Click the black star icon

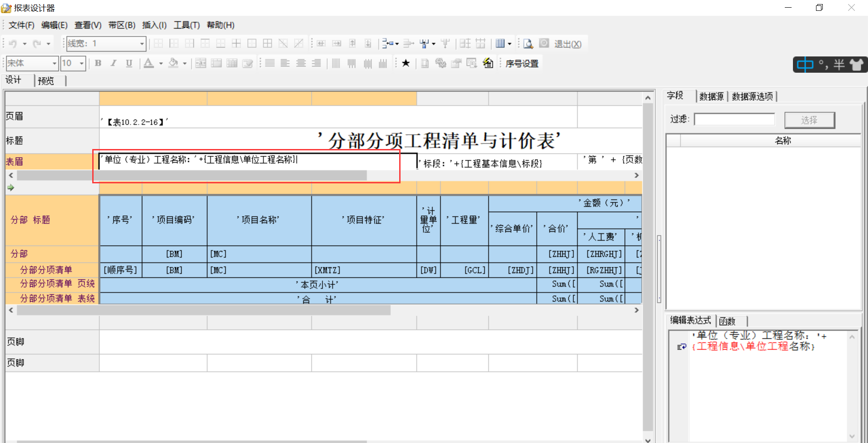pyautogui.click(x=406, y=63)
